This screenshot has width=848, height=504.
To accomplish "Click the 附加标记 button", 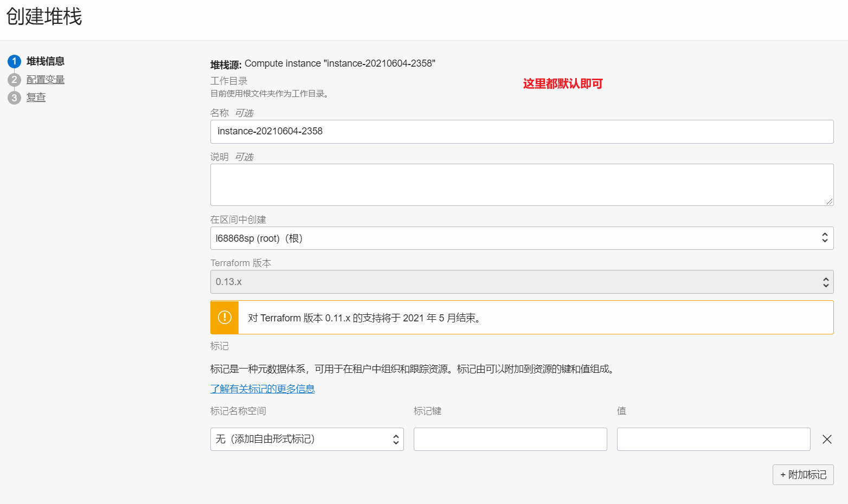I will coord(803,474).
